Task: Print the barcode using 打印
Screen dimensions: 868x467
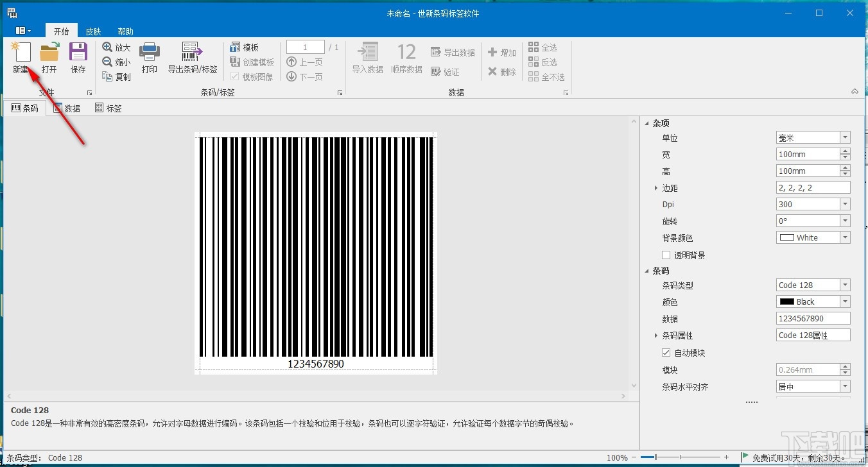Action: [150, 58]
